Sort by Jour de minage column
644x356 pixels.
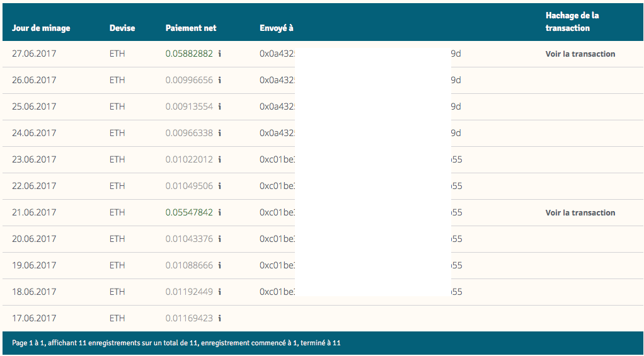coord(41,28)
